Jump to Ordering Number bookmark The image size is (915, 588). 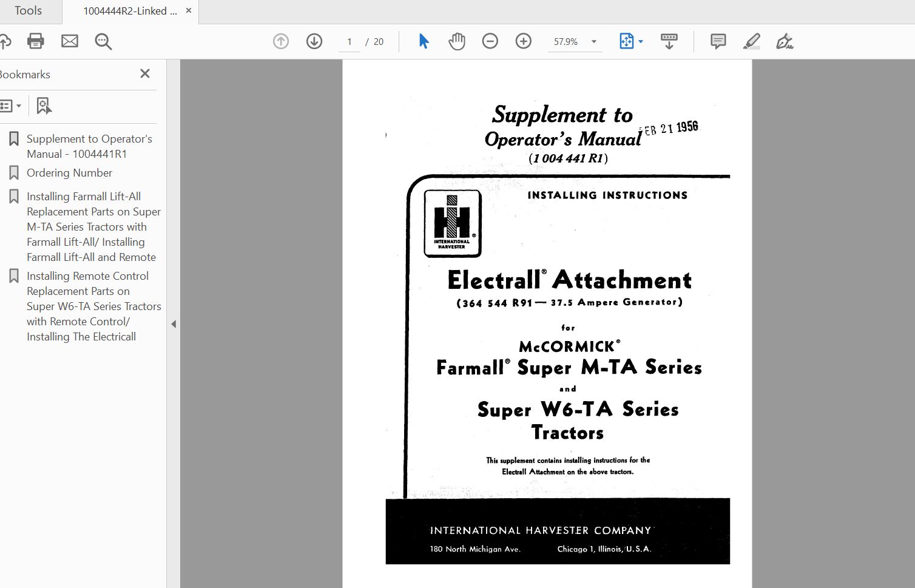click(69, 173)
